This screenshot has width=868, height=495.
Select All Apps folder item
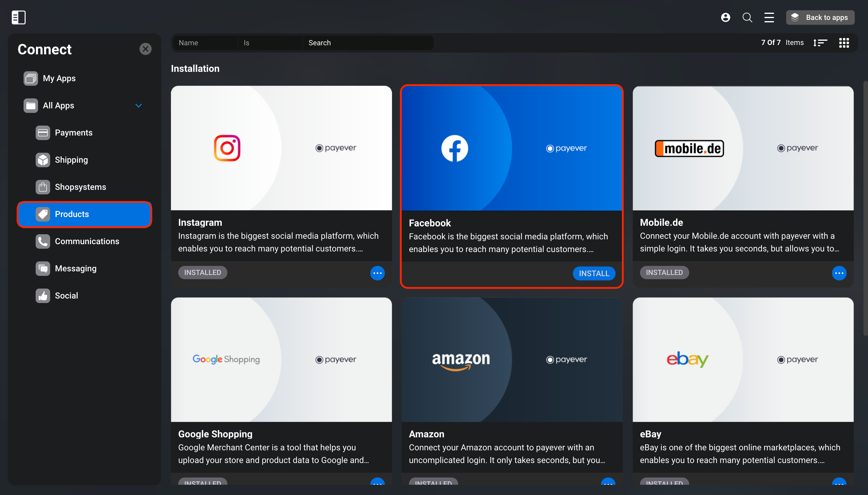(x=84, y=105)
